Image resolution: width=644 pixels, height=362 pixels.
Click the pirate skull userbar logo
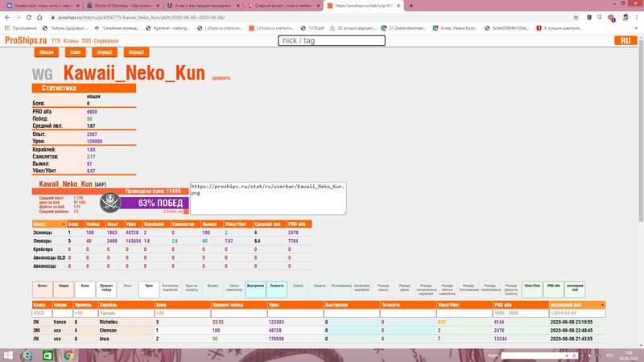tap(110, 202)
